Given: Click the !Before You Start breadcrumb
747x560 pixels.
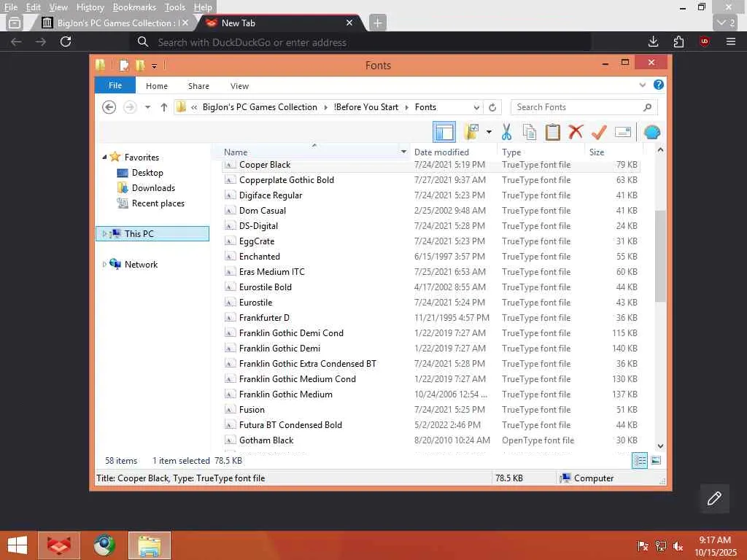Looking at the screenshot, I should click(x=366, y=107).
